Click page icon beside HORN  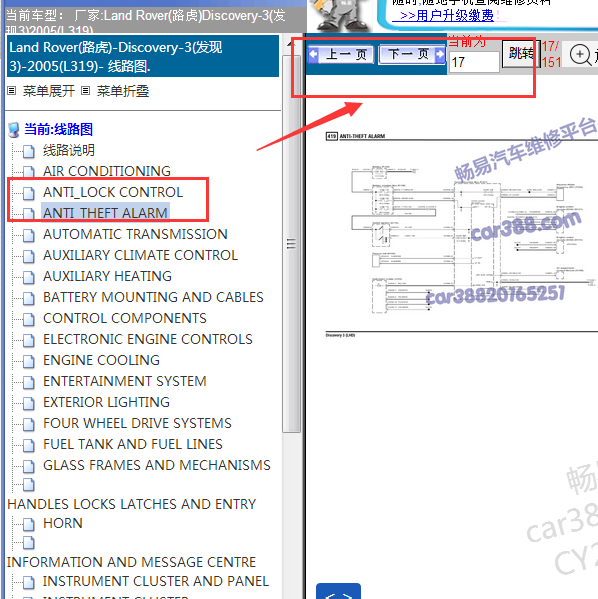(x=29, y=525)
